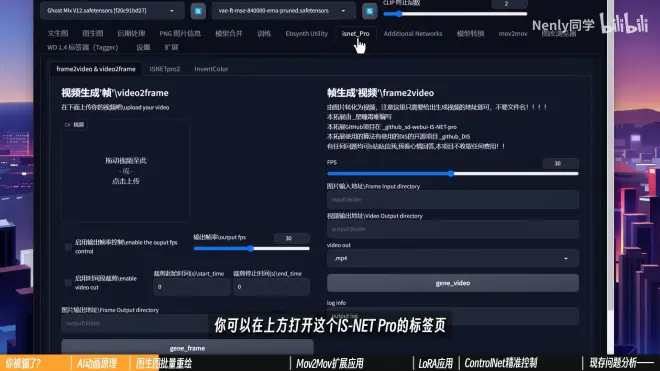Open the 模型转换 tab
660x371 pixels.
coord(470,34)
